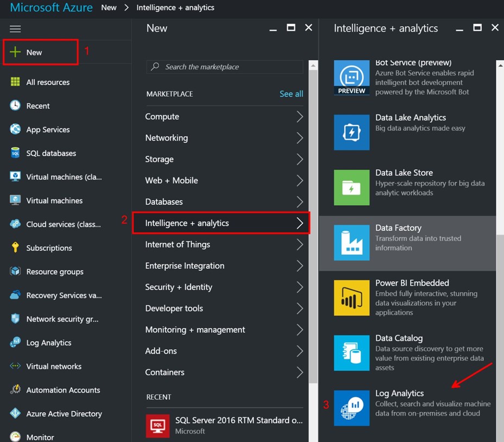Open App Services globe icon
Screen dimensions: 504x442
pyautogui.click(x=15, y=129)
